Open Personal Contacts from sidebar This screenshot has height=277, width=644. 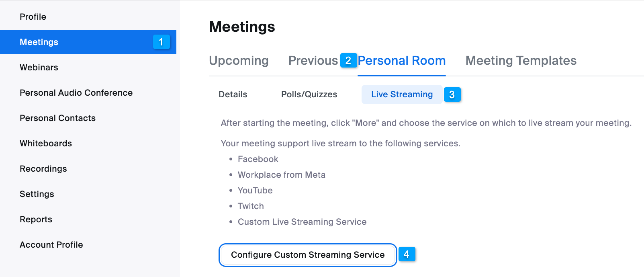(57, 118)
